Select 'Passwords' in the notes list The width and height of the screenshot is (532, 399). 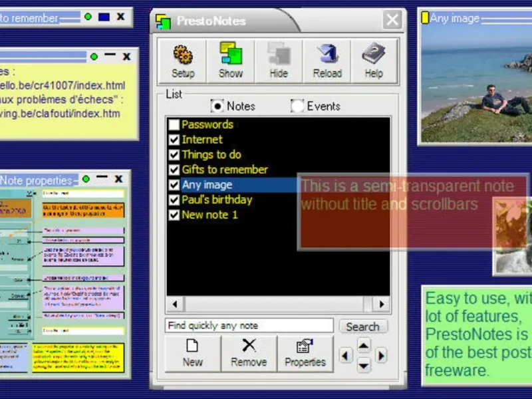click(207, 124)
